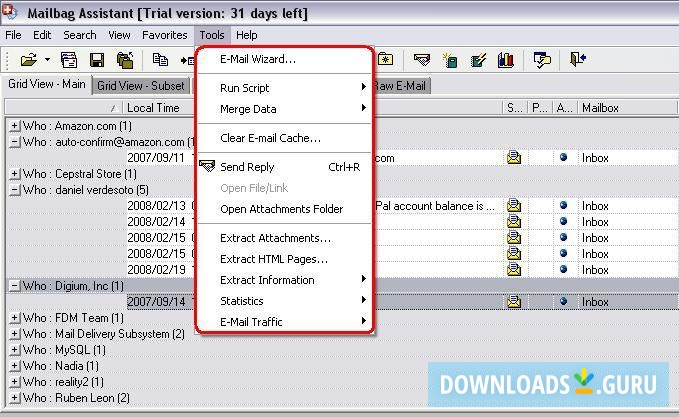Click envelope status icon in 2008/02/19 row
This screenshot has width=679, height=417.
tap(514, 269)
